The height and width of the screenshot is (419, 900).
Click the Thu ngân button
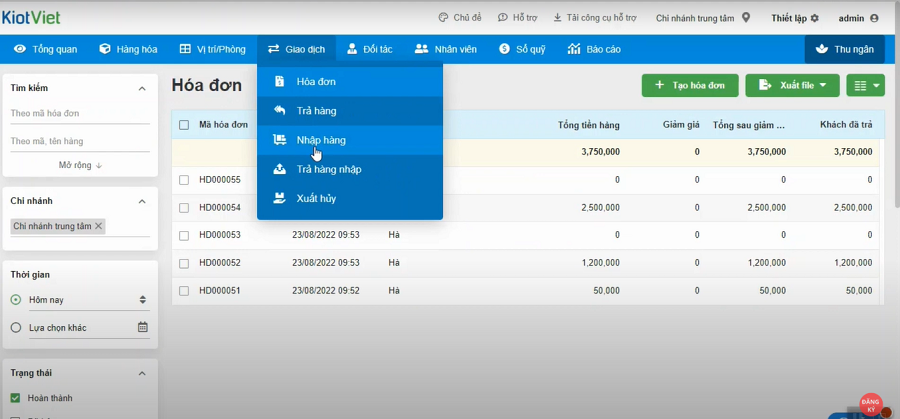[845, 49]
